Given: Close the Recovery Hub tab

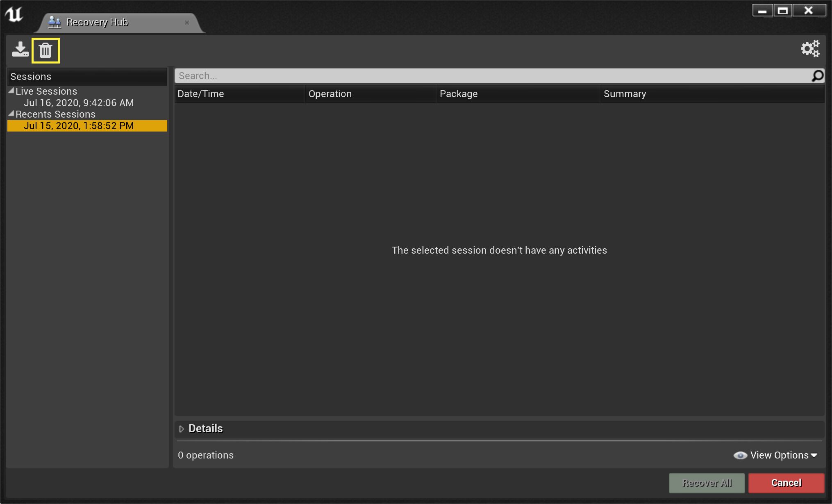Looking at the screenshot, I should 187,23.
